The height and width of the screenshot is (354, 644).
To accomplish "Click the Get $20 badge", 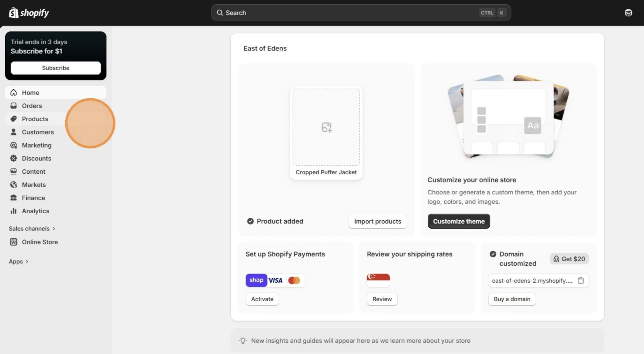I will (569, 259).
